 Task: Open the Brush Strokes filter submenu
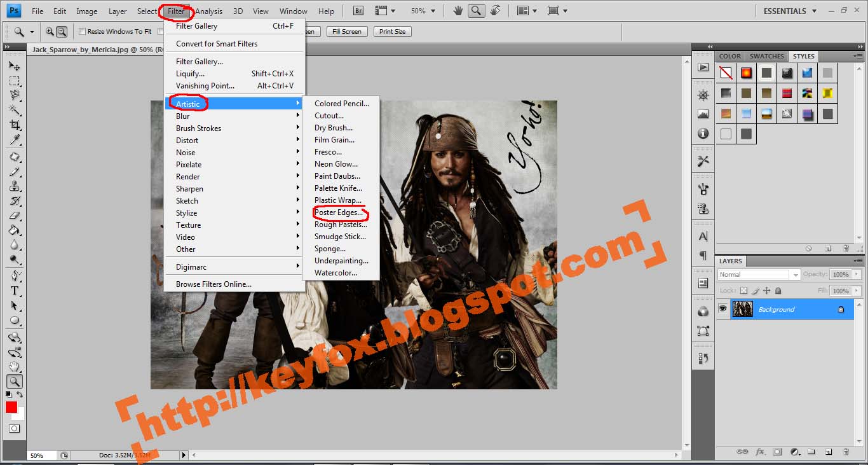[234, 128]
